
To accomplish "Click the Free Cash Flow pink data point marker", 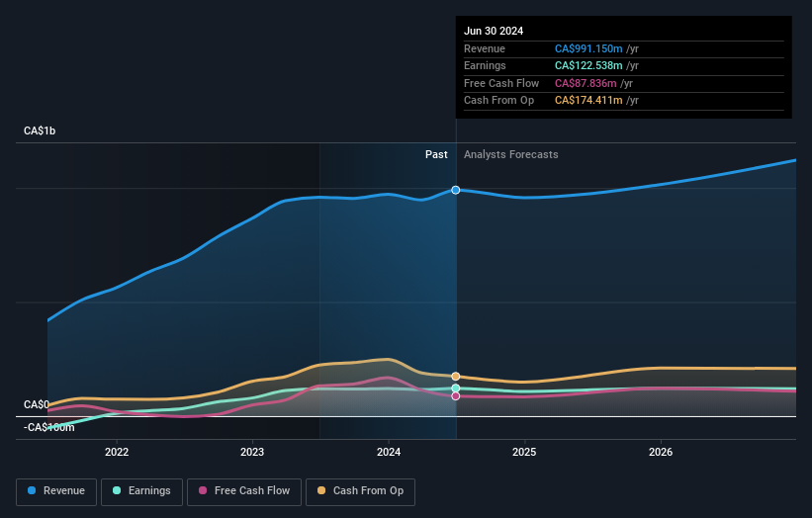I will pyautogui.click(x=456, y=395).
